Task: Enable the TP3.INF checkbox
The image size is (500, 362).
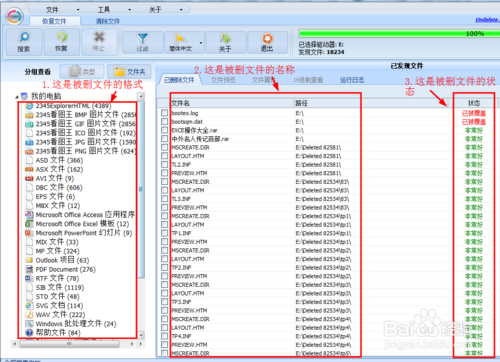Action: [x=164, y=302]
